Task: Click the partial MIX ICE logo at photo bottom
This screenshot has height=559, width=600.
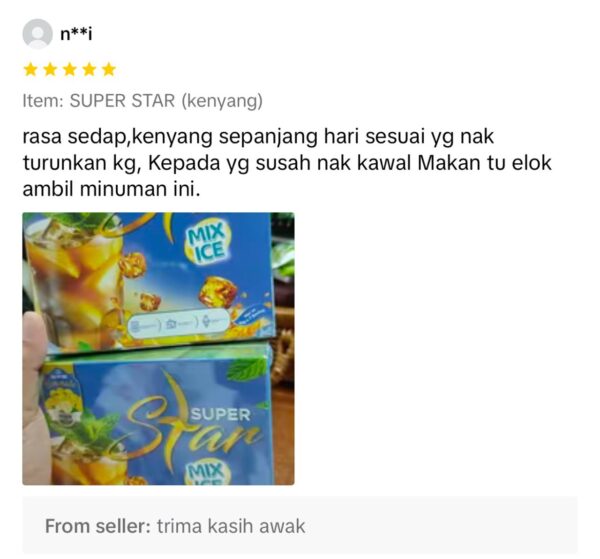Action: point(208,472)
